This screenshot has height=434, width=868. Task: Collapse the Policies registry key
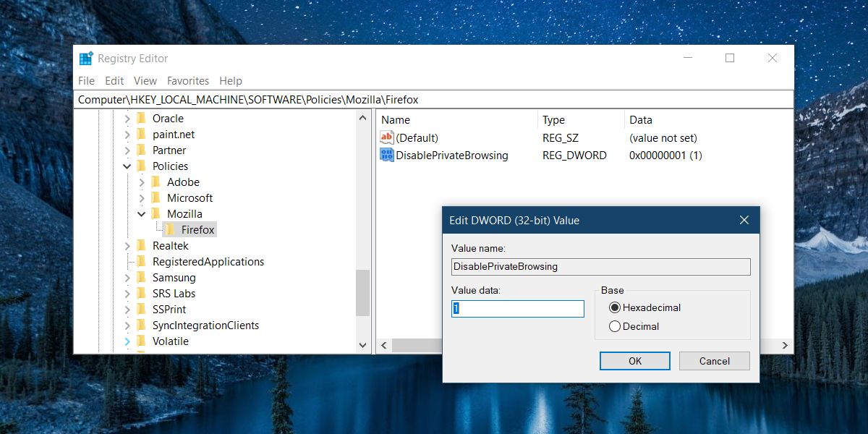127,166
